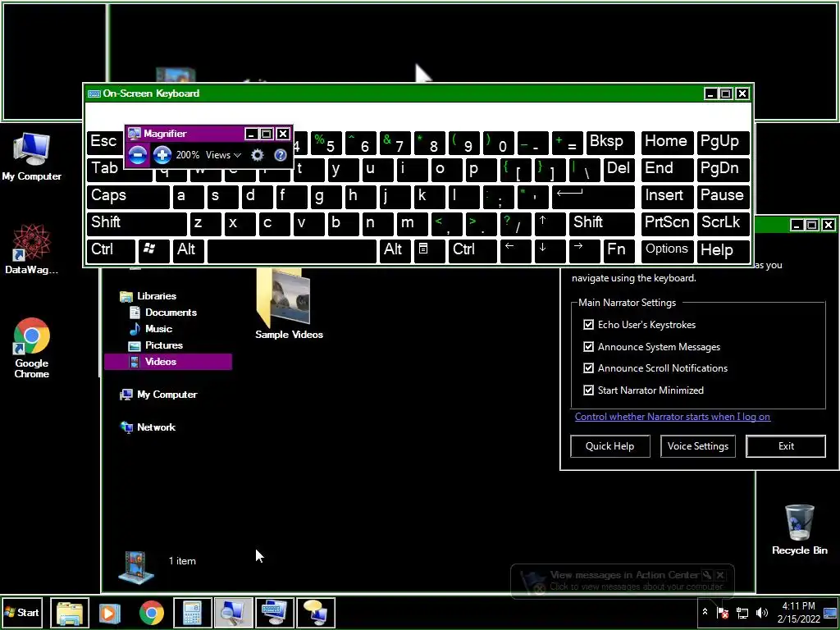This screenshot has width=840, height=630.
Task: Click the right arrow key
Action: tap(584, 250)
